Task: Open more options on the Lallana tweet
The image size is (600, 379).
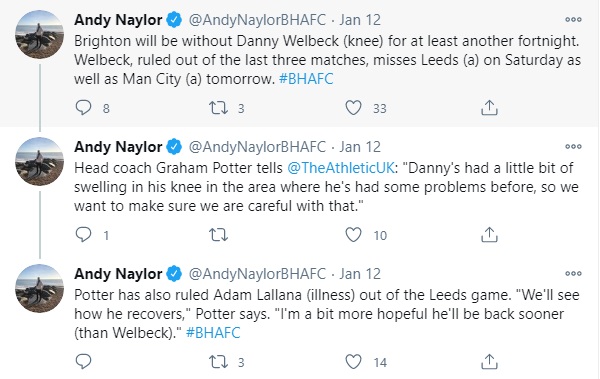Action: [573, 274]
